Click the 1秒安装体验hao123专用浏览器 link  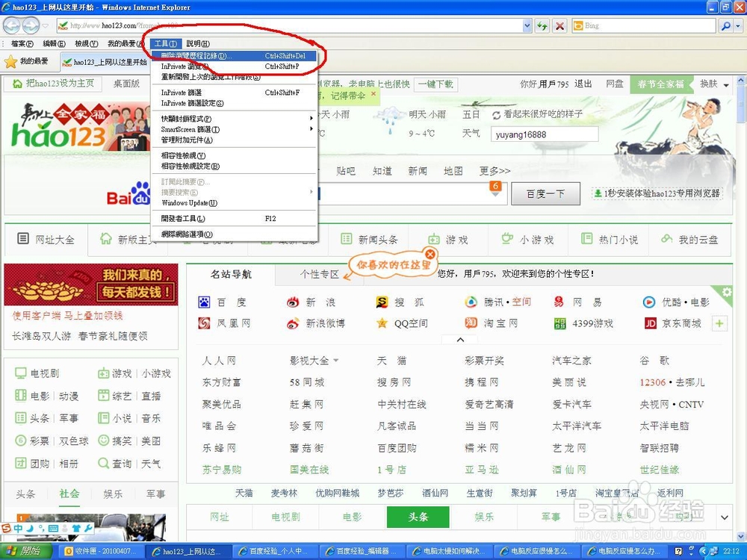point(657,193)
